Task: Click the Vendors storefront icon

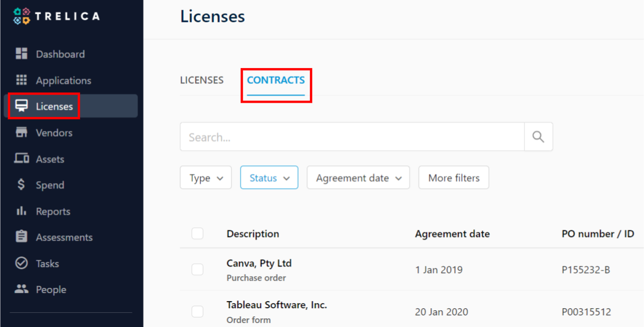Action: (x=21, y=133)
